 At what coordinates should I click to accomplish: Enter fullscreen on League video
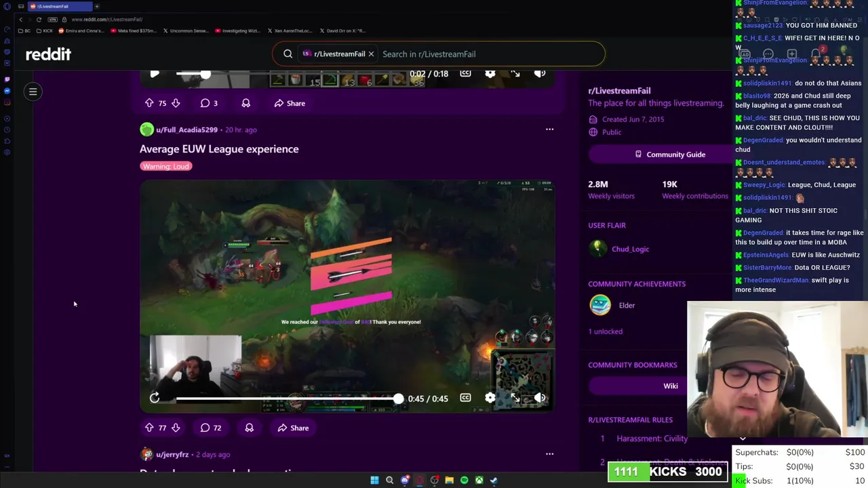pos(515,398)
